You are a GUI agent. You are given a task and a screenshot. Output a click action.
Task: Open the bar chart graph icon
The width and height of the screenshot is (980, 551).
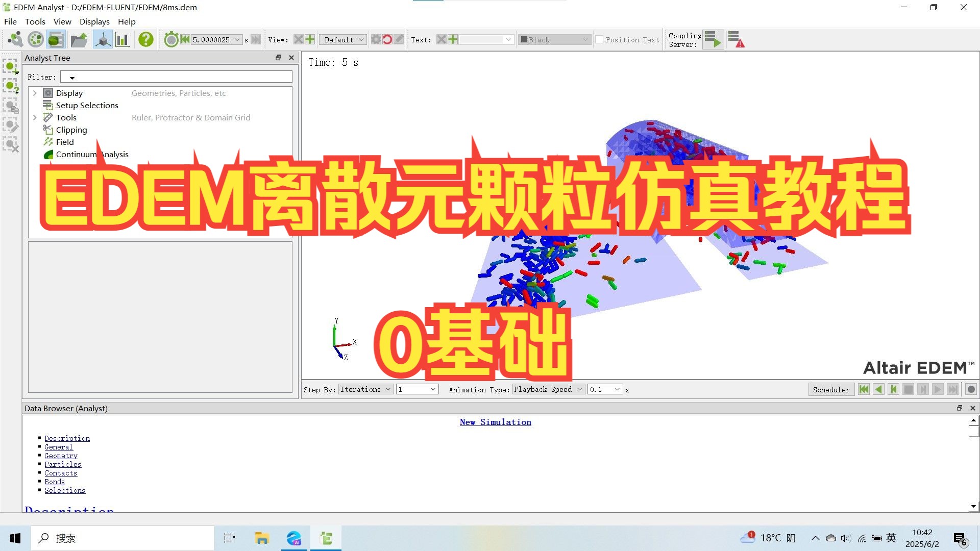click(x=122, y=39)
